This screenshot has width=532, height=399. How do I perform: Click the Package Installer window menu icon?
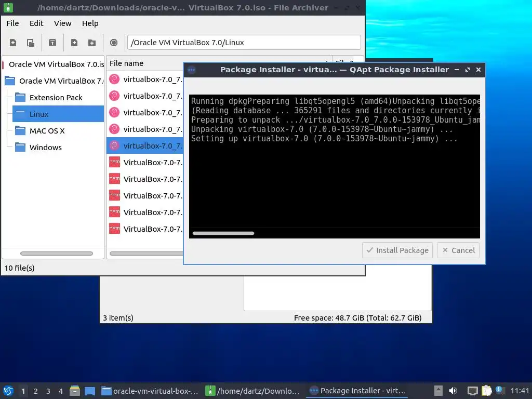191,70
